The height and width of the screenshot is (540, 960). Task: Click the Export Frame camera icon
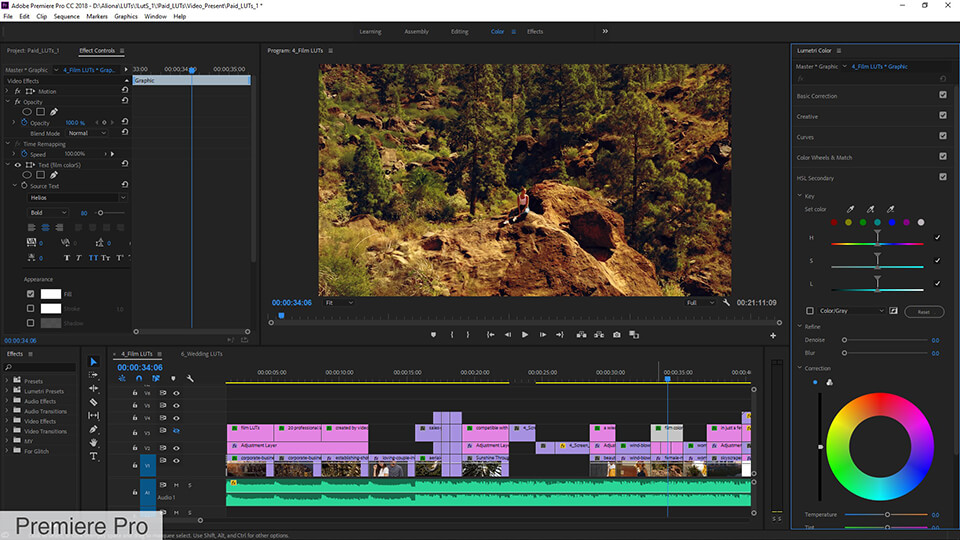[617, 335]
